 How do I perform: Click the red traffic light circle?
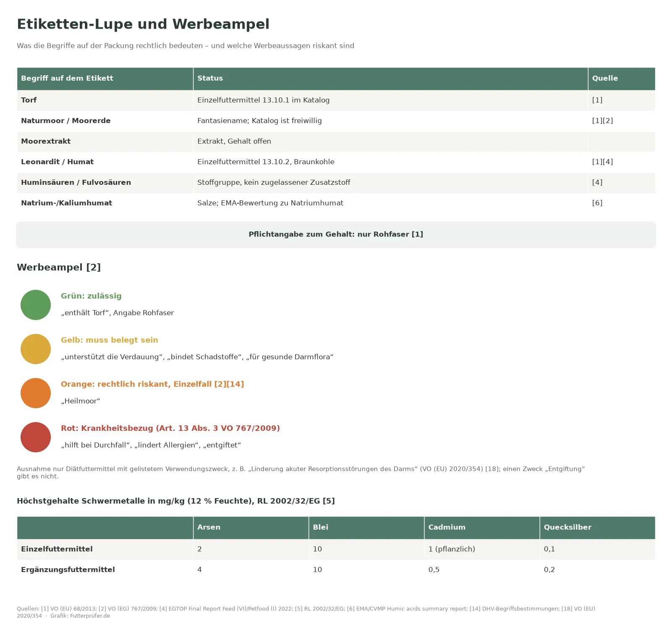(x=36, y=437)
